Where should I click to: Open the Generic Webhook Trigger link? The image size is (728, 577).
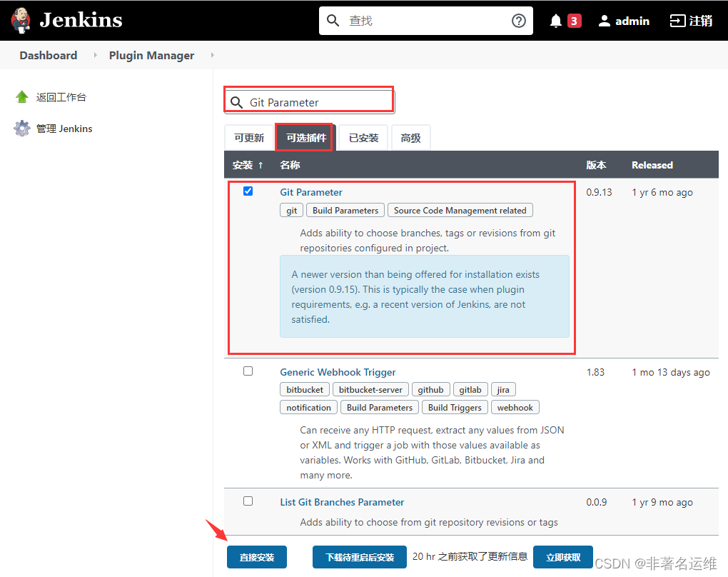click(x=338, y=372)
